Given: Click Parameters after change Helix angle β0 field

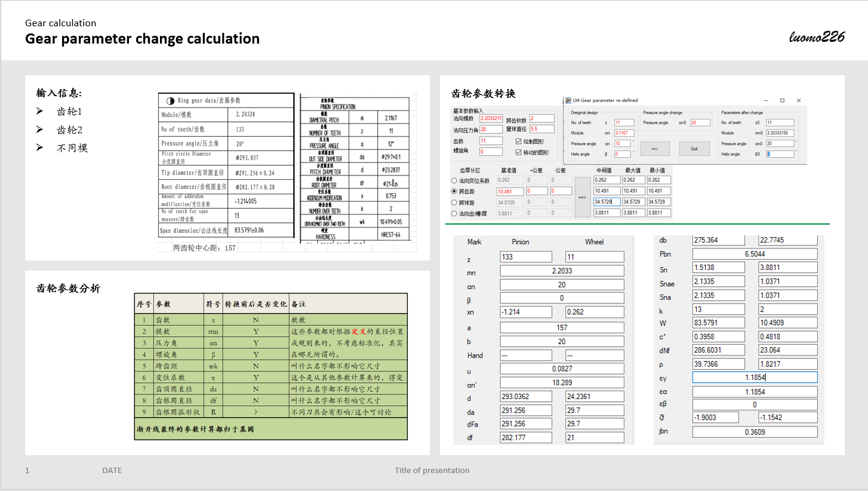Looking at the screenshot, I should tap(780, 154).
